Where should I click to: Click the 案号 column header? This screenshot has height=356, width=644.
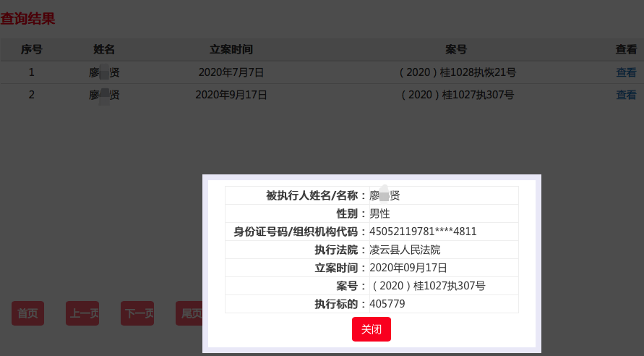[x=456, y=49]
